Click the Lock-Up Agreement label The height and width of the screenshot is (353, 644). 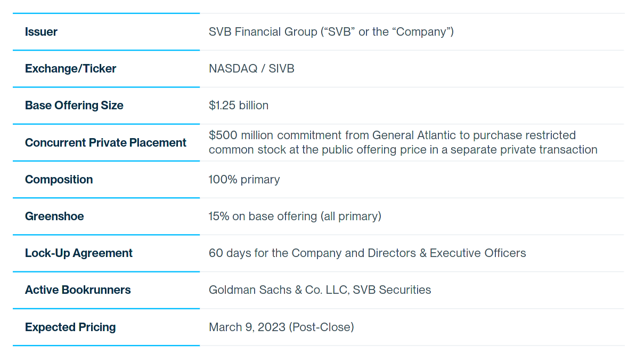[x=78, y=253]
